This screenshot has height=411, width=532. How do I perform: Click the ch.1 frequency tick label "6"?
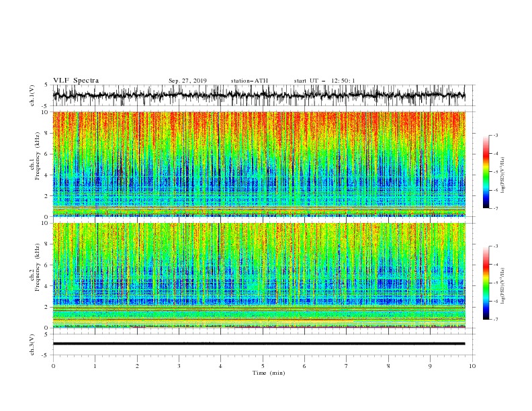click(x=47, y=154)
